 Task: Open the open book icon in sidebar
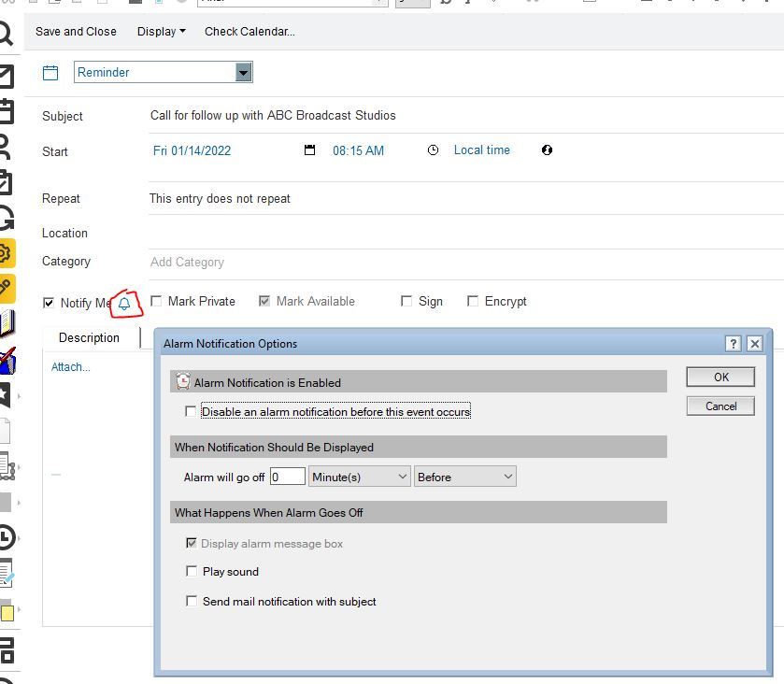pos(7,323)
